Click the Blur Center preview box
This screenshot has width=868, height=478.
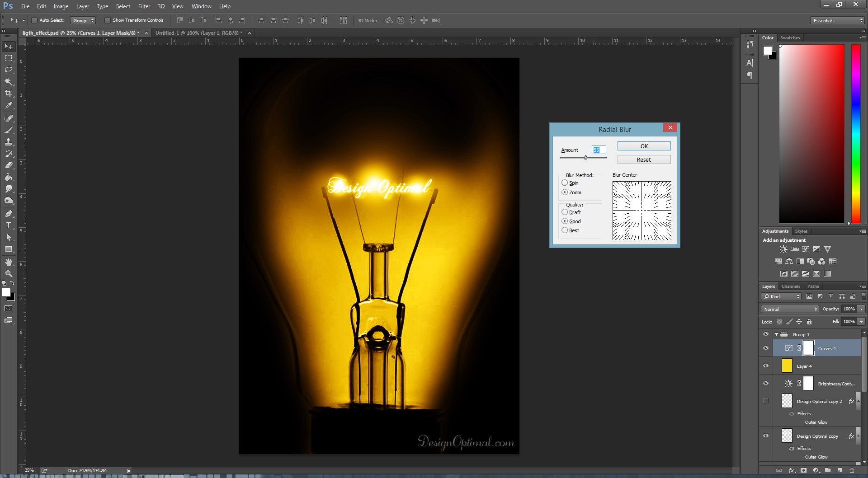pos(642,211)
